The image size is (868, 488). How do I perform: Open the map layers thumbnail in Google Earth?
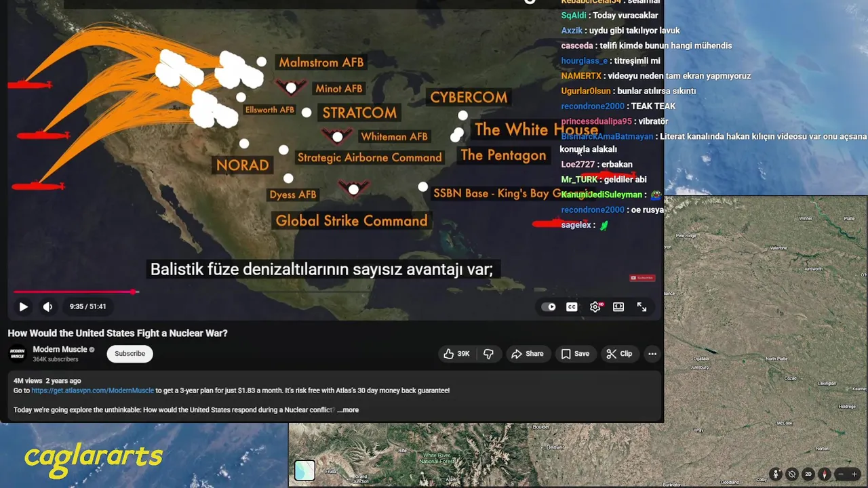(x=304, y=470)
